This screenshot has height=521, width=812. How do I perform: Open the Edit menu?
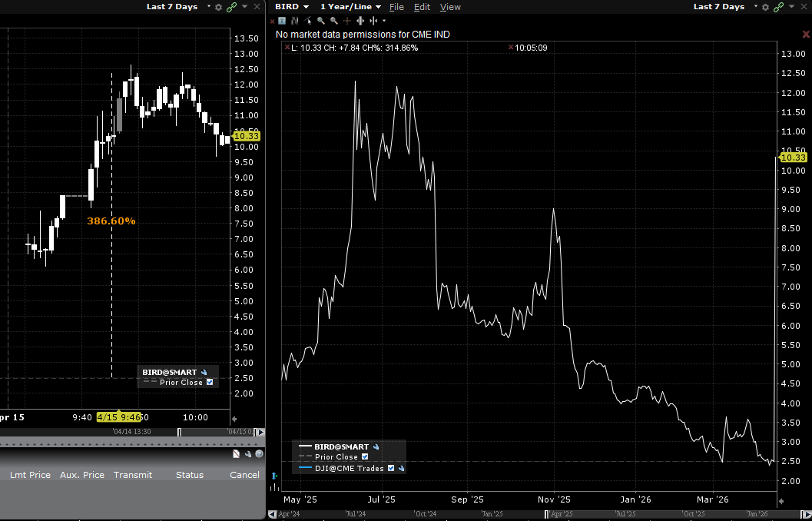coord(422,7)
